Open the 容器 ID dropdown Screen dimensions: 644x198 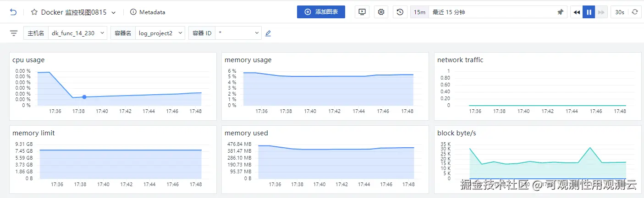pos(238,33)
